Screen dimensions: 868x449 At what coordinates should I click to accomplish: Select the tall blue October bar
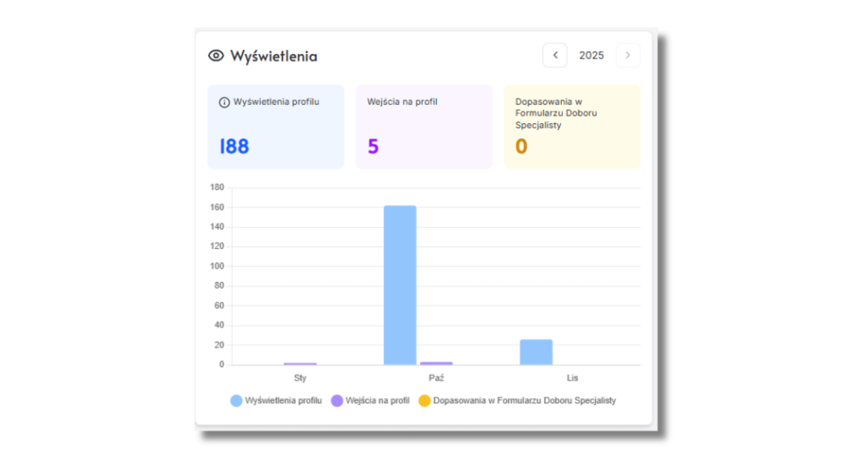(400, 285)
